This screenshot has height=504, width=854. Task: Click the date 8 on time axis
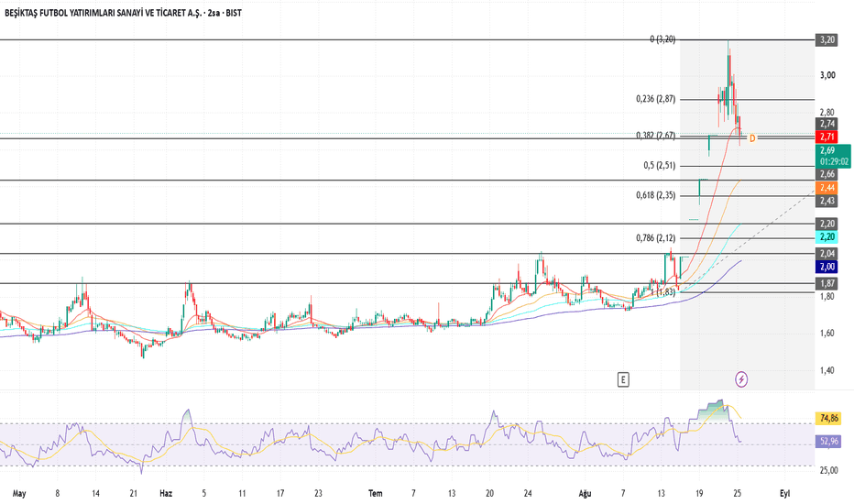(57, 494)
